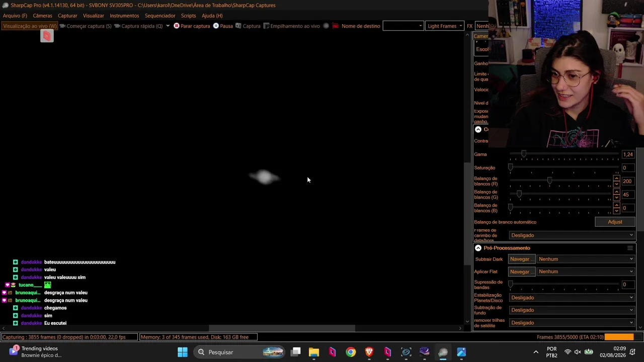Viewport: 644px width, 362px height.
Task: Open the remover trilhas de satélite dropdown
Action: [x=572, y=323]
